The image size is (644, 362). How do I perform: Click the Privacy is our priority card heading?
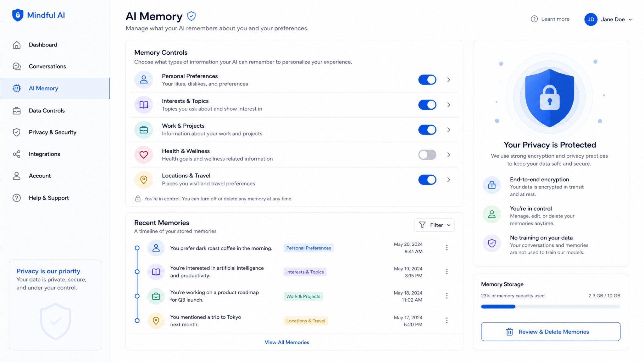click(48, 271)
